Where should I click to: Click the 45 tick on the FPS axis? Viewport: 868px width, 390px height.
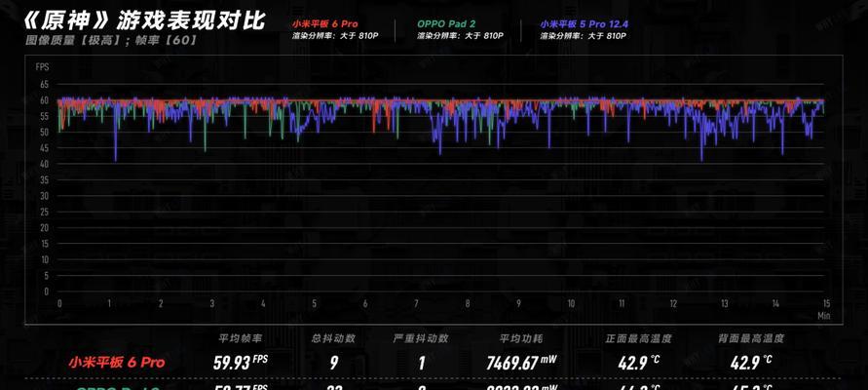(x=44, y=148)
